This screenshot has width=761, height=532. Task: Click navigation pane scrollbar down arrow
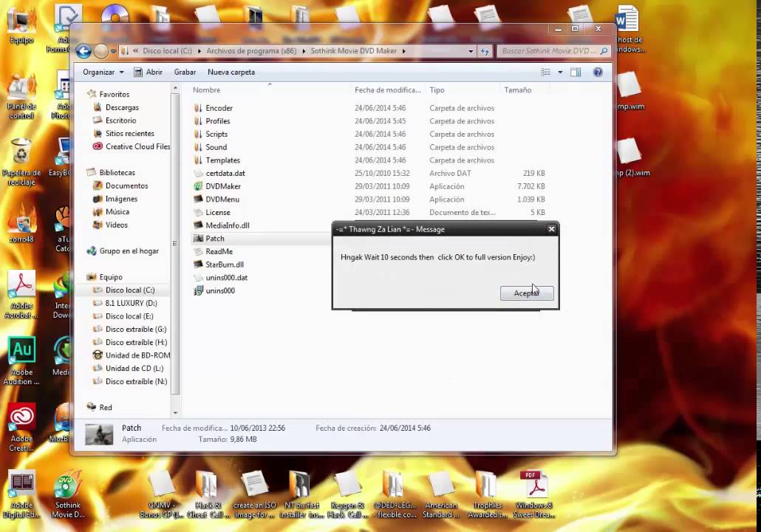[x=175, y=413]
